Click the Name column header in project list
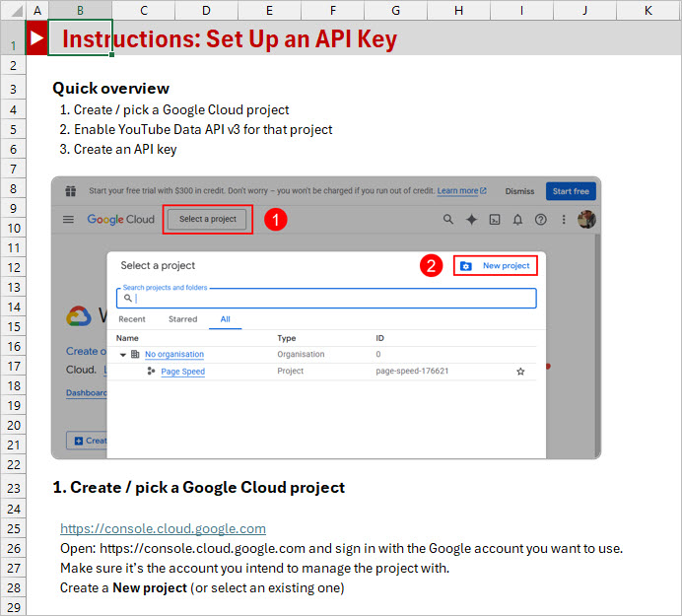This screenshot has width=682, height=616. (127, 338)
